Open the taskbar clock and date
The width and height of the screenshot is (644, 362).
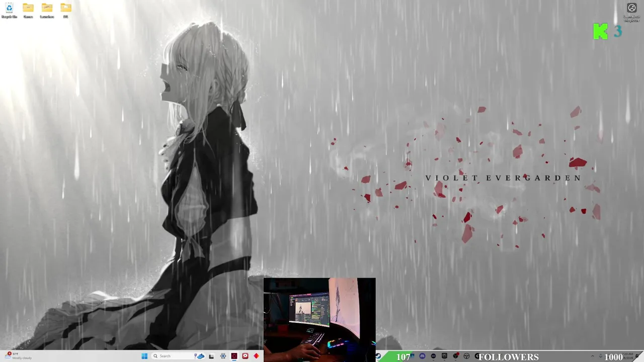point(627,356)
